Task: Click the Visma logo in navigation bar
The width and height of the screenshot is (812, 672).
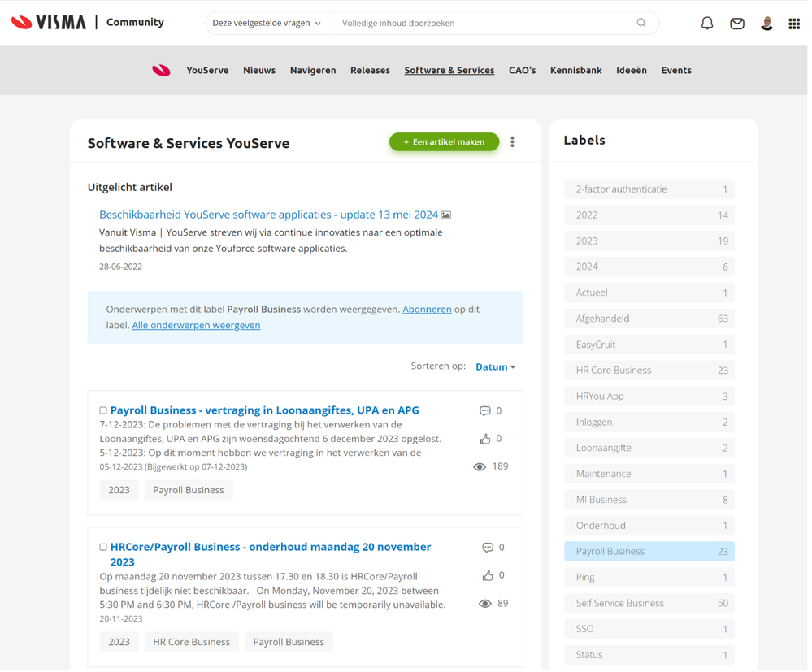Action: (162, 71)
